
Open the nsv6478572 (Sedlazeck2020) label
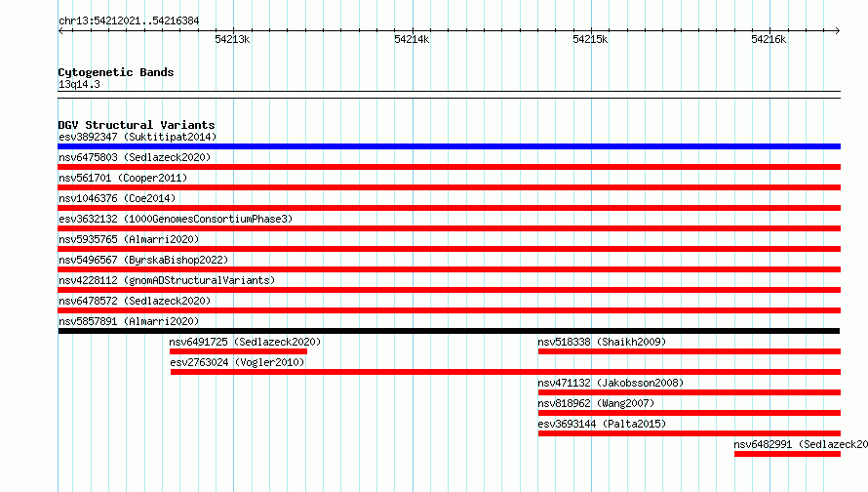coord(135,301)
